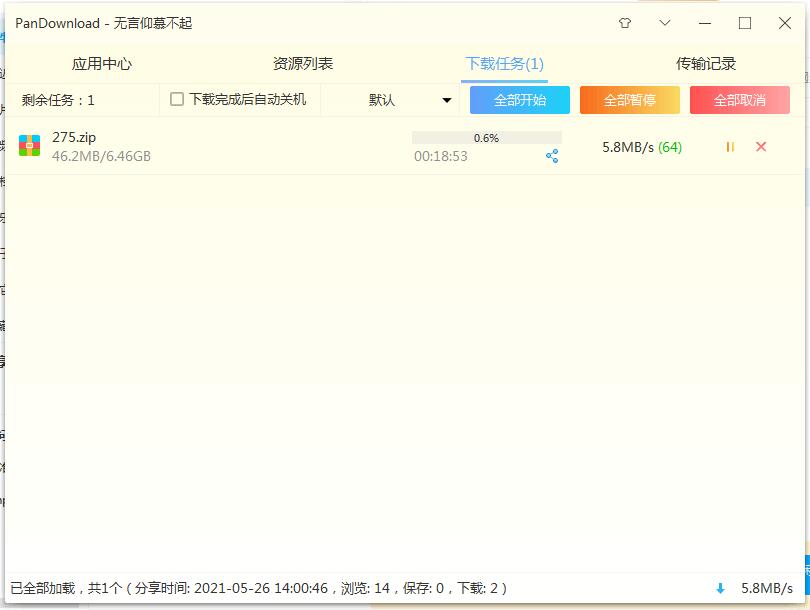This screenshot has width=810, height=610.
Task: Minimize the PanDownload window
Action: click(705, 23)
